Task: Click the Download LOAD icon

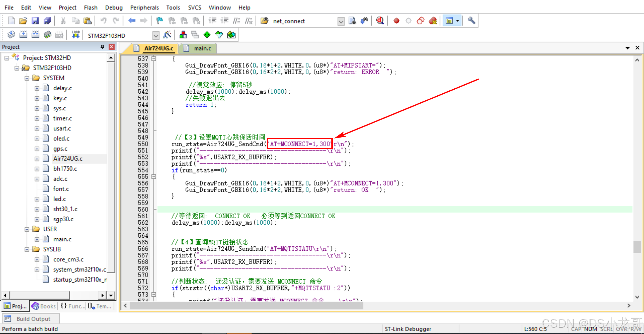Action: pos(75,35)
